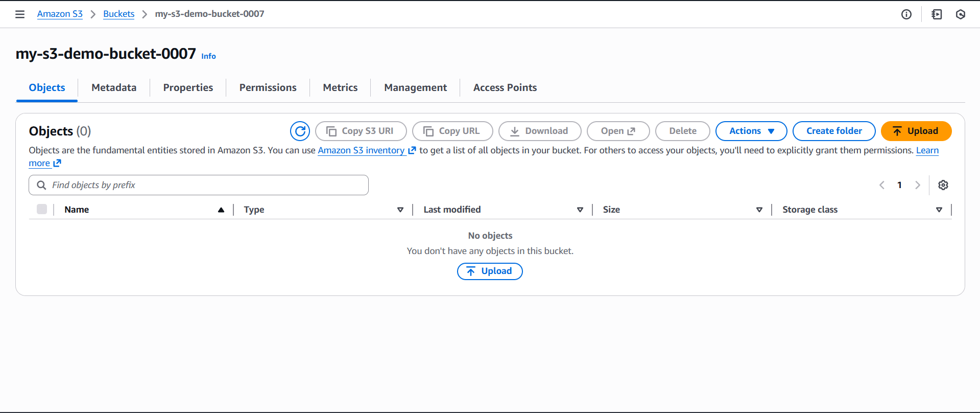The width and height of the screenshot is (980, 413).
Task: Go to previous page of objects
Action: tap(882, 185)
